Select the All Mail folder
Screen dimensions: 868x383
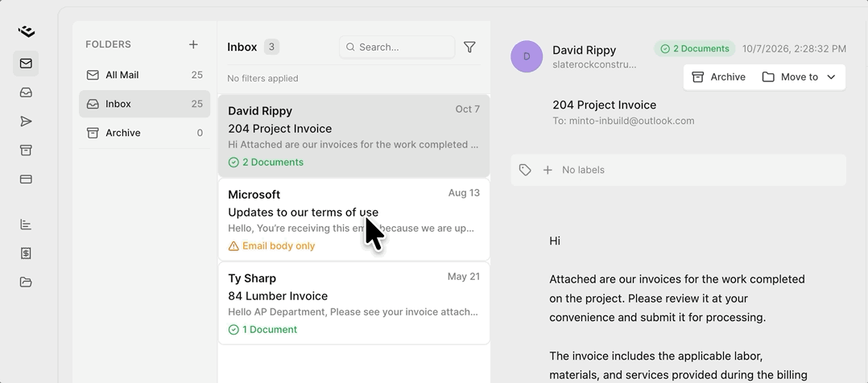[x=144, y=75]
